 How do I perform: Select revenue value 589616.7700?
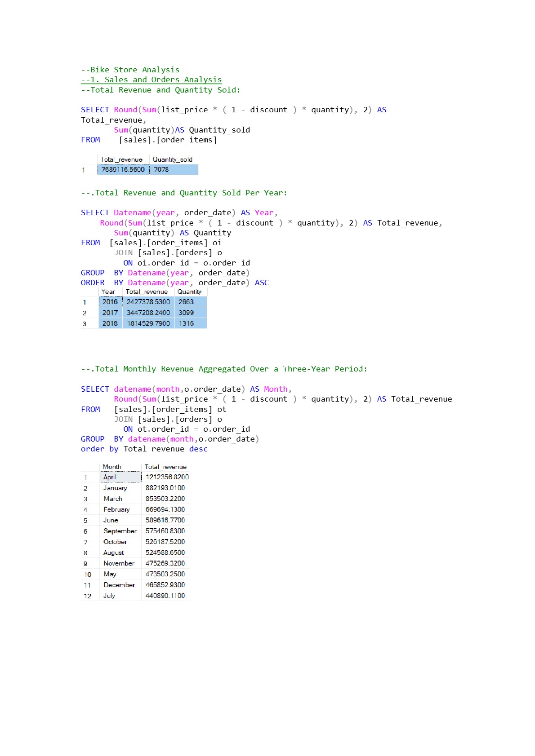pyautogui.click(x=165, y=520)
